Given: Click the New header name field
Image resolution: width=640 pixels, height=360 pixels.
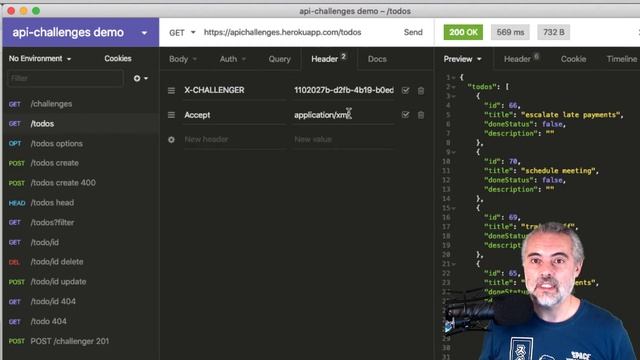Looking at the screenshot, I should pyautogui.click(x=234, y=140).
